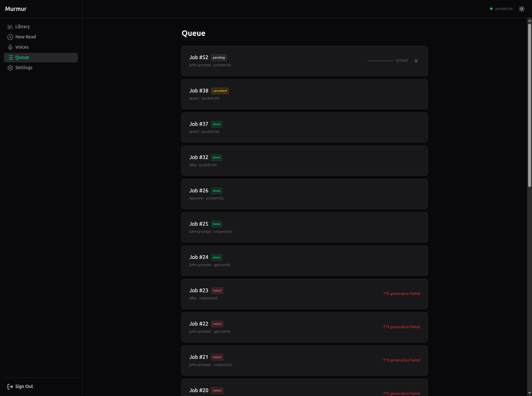Open the Voices microphone icon
Screen dimensions: 532x396
pyautogui.click(x=10, y=47)
